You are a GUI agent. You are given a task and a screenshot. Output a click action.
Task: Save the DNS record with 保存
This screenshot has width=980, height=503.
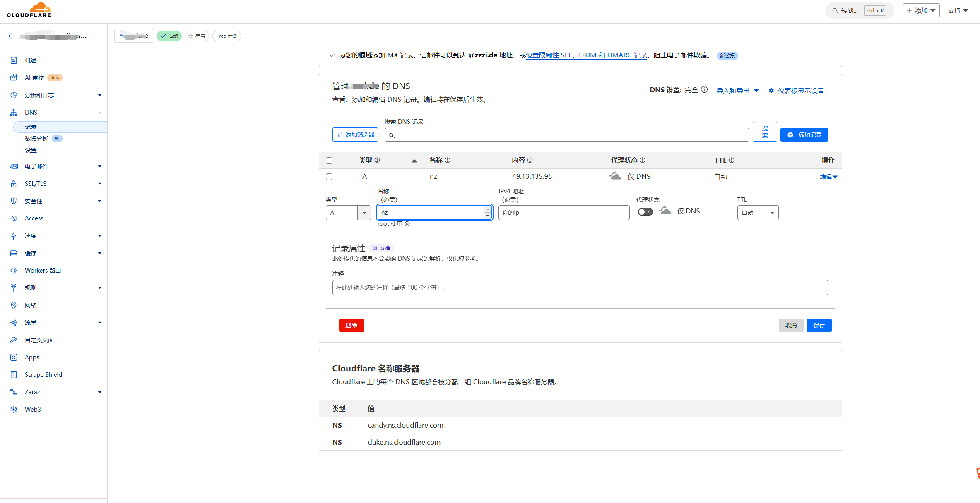[x=819, y=325]
